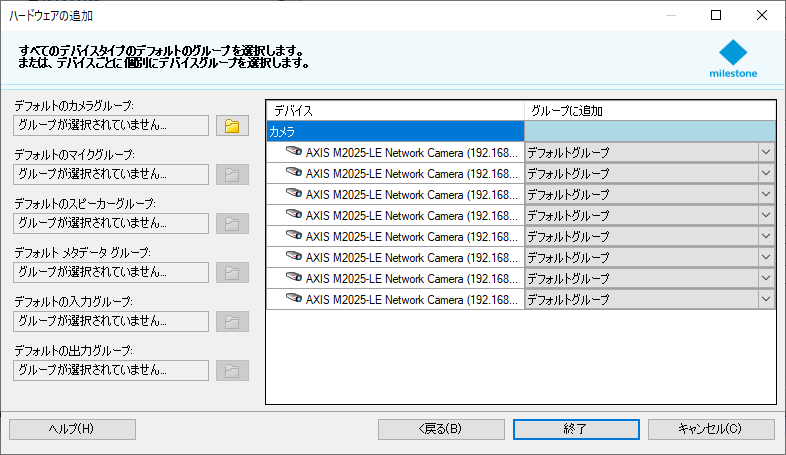
Task: Click the camera icon in the first AXIS row
Action: 294,151
